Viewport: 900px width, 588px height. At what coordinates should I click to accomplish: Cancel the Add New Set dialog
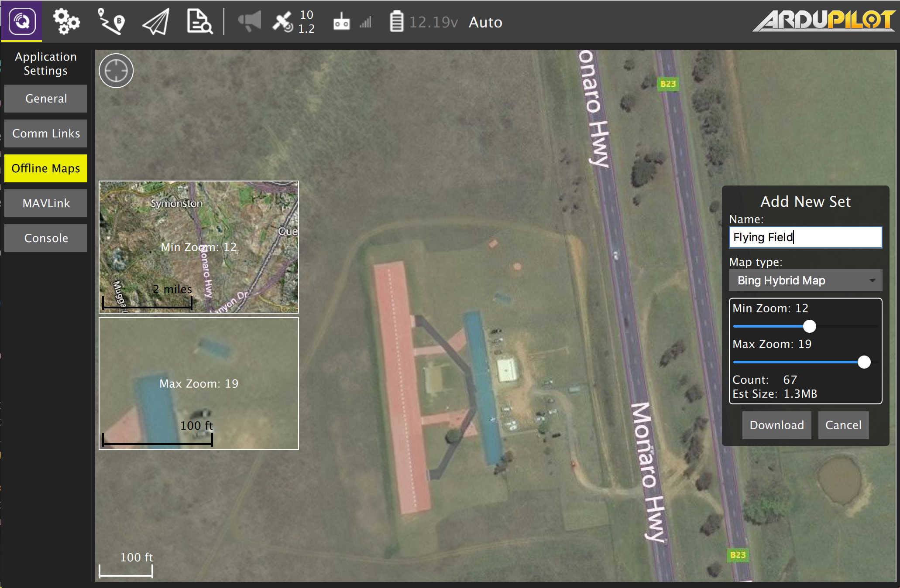pyautogui.click(x=843, y=425)
